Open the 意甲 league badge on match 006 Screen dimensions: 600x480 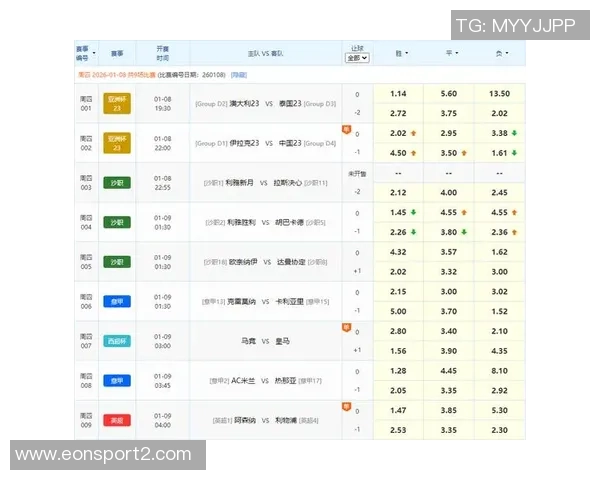tap(117, 302)
